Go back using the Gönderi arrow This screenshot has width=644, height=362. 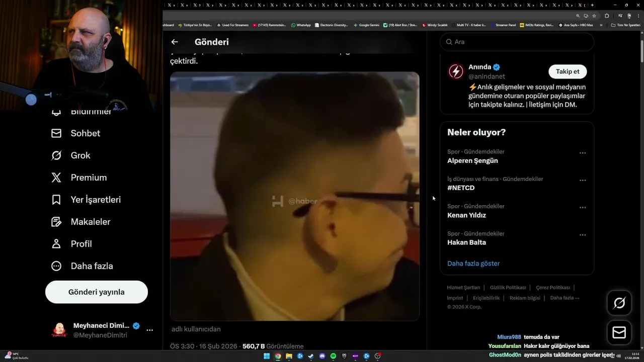(175, 42)
